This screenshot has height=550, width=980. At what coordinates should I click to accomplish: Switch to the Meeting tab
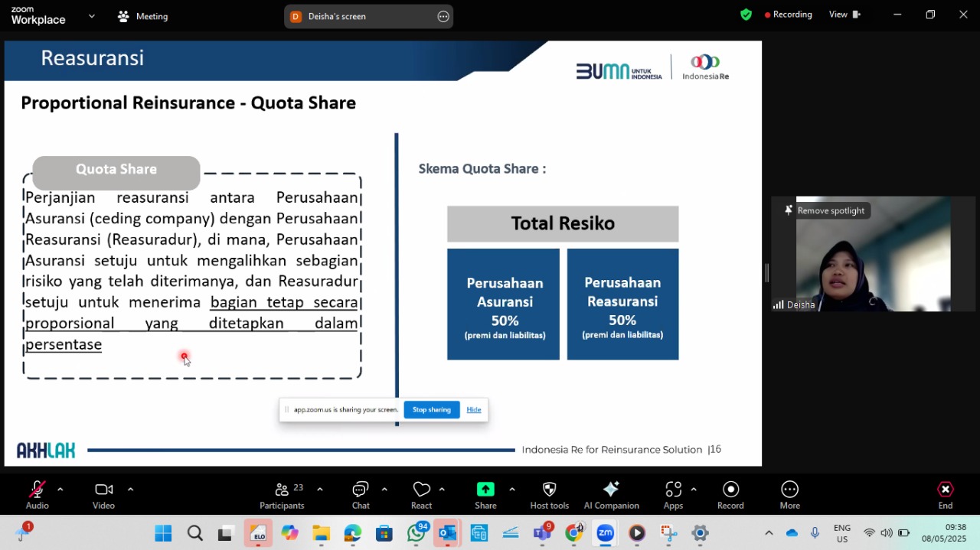click(x=142, y=16)
